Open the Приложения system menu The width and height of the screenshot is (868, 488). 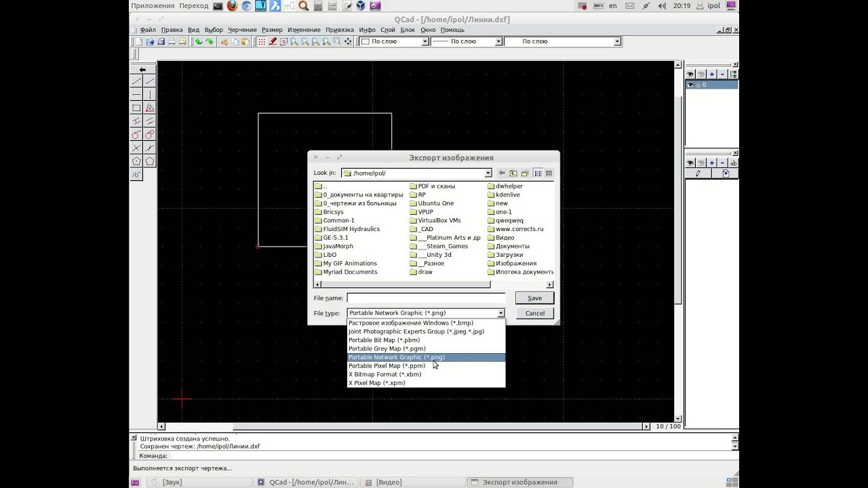[x=153, y=5]
